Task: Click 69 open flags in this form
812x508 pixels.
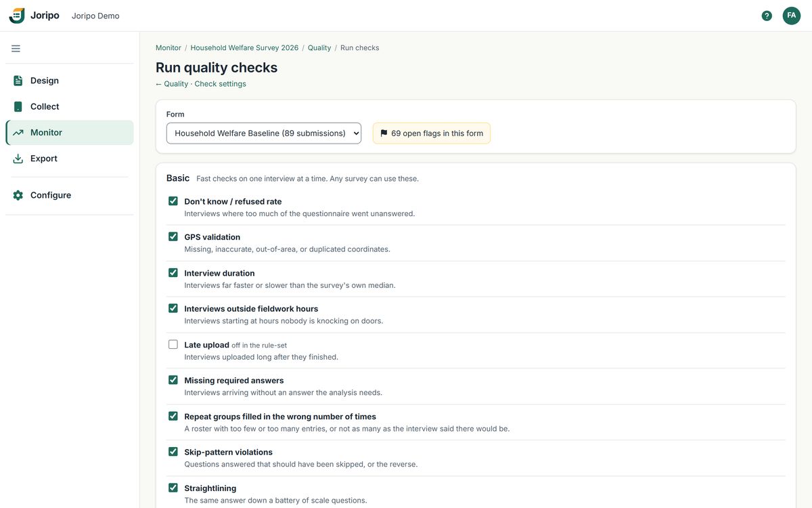Action: coord(432,133)
